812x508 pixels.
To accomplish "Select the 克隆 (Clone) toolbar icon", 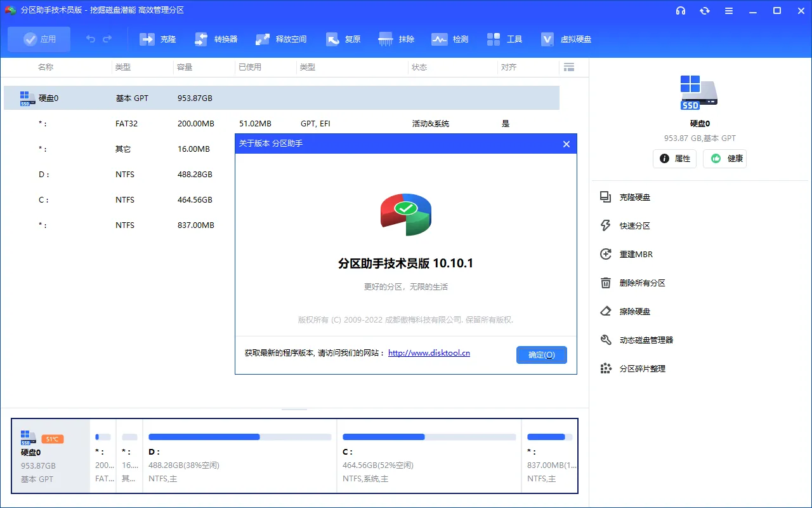I will pyautogui.click(x=157, y=39).
